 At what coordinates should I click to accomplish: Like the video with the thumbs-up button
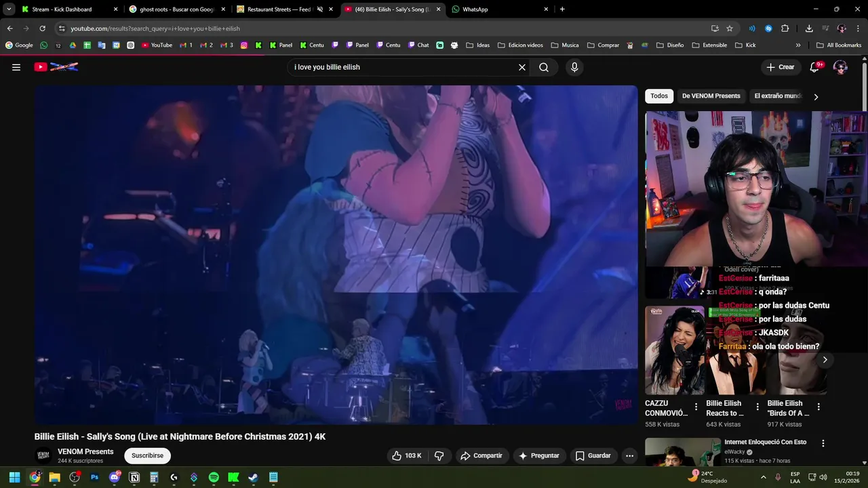(x=406, y=455)
